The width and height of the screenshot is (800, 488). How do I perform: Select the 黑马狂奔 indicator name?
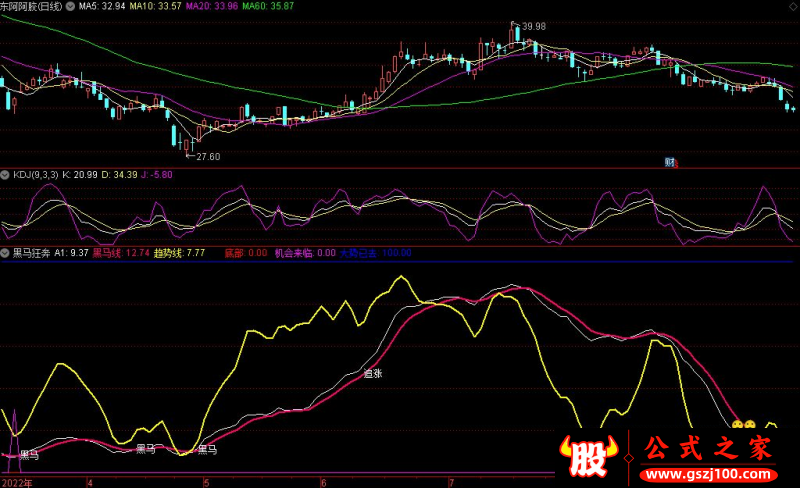32,253
